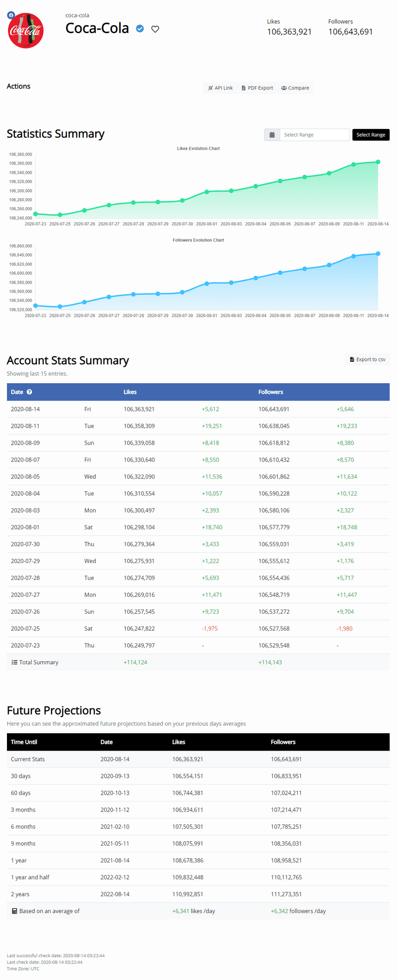Click the calendar icon by Select Range
The height and width of the screenshot is (980, 397).
272,135
